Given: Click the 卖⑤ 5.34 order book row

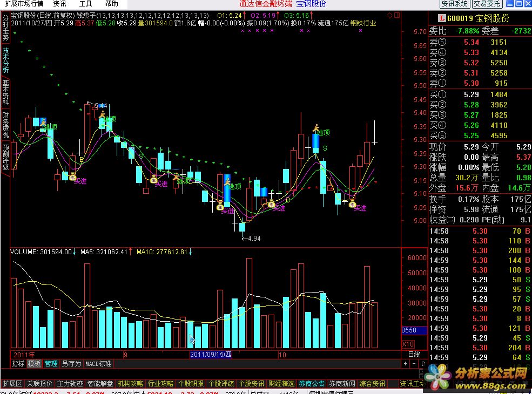Looking at the screenshot, I should pyautogui.click(x=480, y=42).
